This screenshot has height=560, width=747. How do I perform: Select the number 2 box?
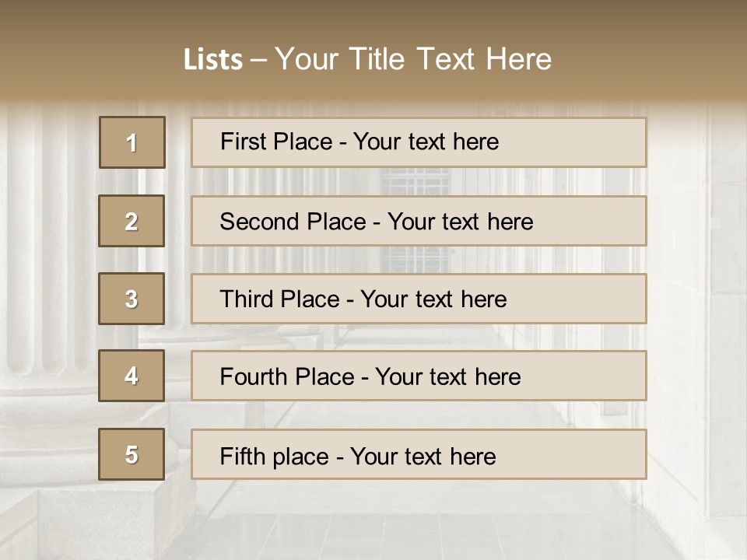point(132,221)
